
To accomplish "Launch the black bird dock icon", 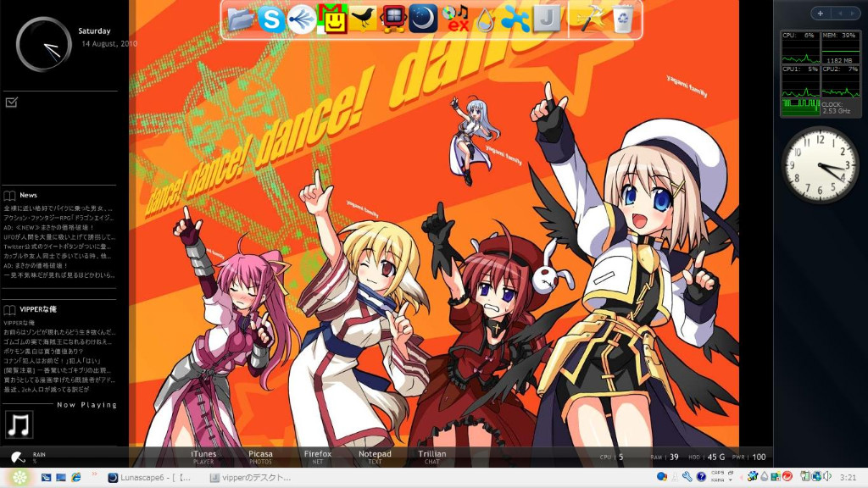I will point(363,19).
